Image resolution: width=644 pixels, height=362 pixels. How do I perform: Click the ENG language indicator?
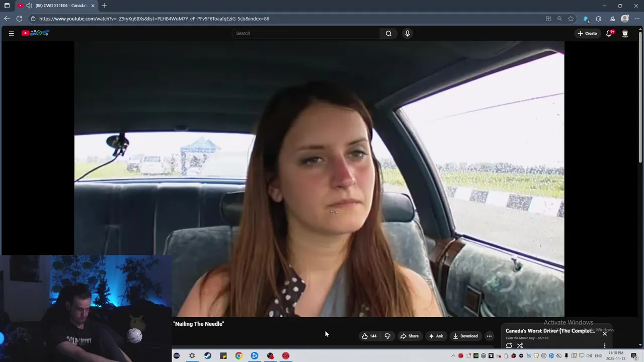coord(599,355)
